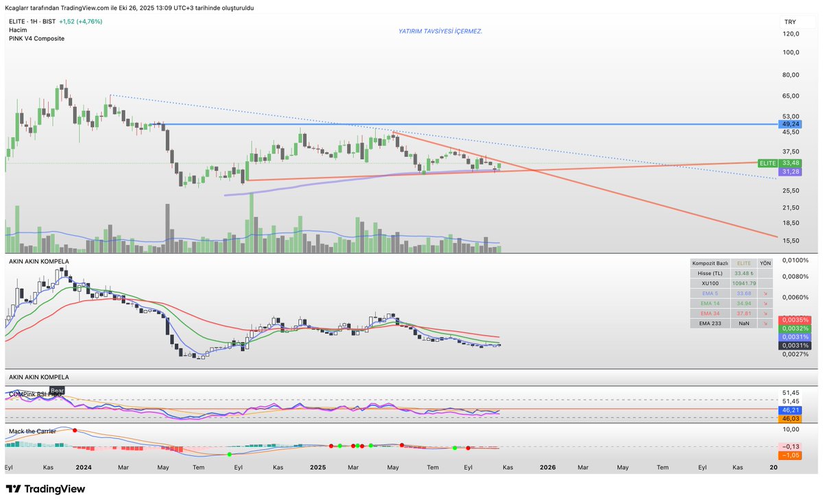The height and width of the screenshot is (504, 823).
Task: Click the 45,50 price axis label
Action: 791,132
